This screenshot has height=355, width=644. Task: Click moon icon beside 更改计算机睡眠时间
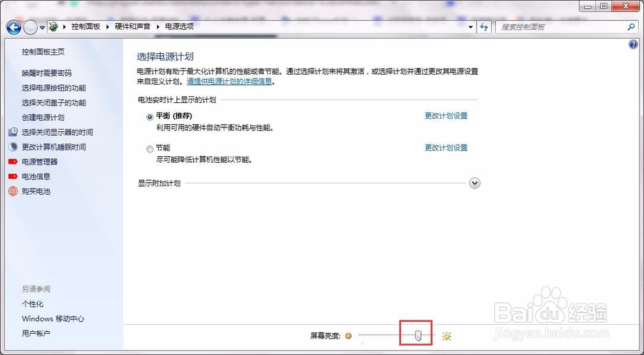coord(14,147)
